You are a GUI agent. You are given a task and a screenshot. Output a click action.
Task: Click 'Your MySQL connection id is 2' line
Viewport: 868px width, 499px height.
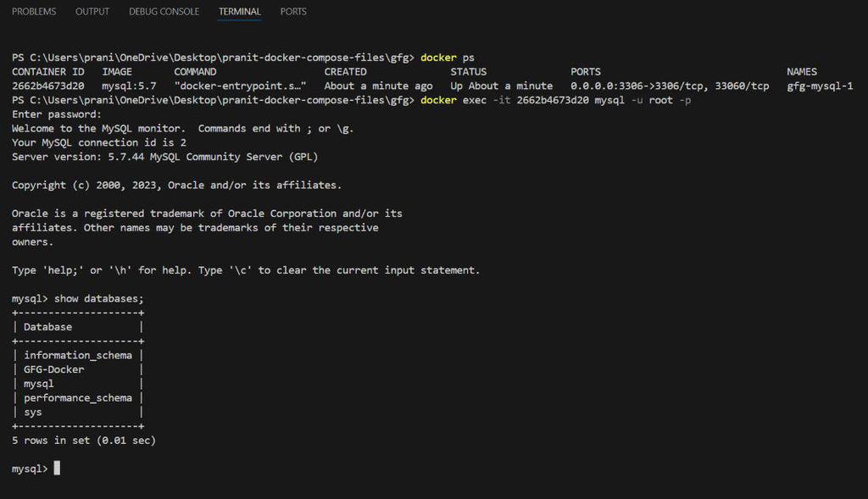point(99,142)
